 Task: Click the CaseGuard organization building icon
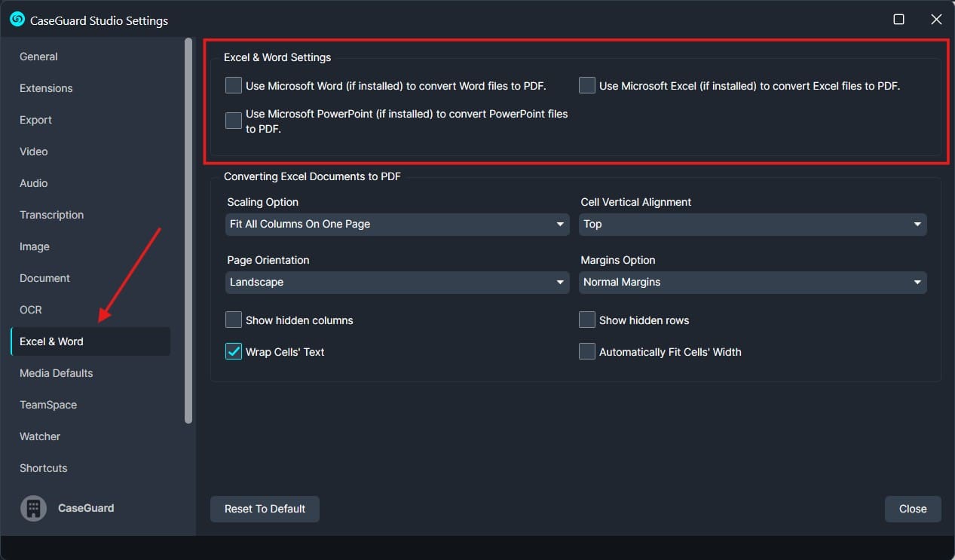pos(32,508)
